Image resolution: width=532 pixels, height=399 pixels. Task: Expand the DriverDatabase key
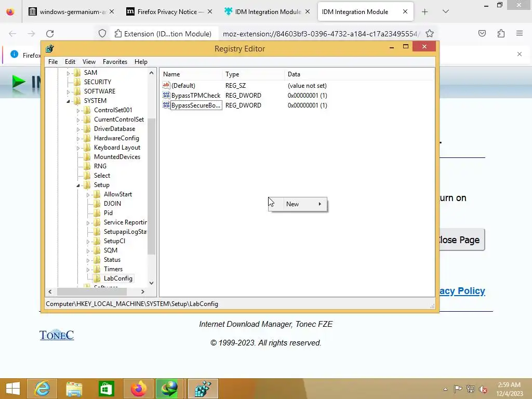pyautogui.click(x=78, y=129)
